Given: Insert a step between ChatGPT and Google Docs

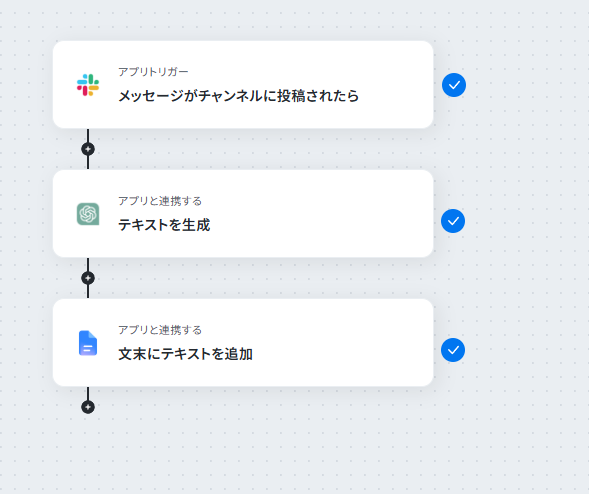Looking at the screenshot, I should pos(88,278).
